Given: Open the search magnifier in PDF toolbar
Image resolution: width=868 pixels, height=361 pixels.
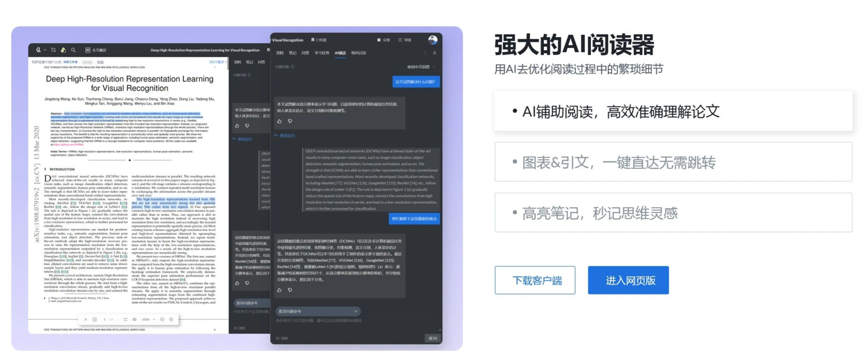Looking at the screenshot, I should tap(73, 50).
